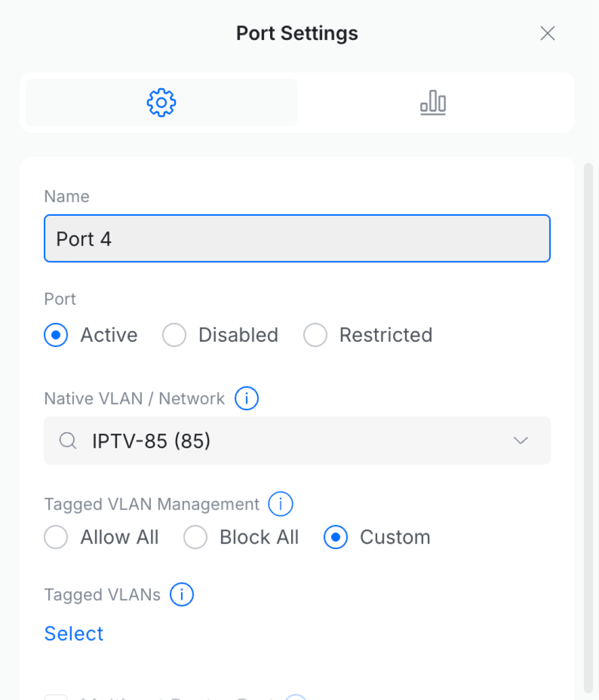
Task: Click the Port 4 name input field
Action: pos(297,239)
